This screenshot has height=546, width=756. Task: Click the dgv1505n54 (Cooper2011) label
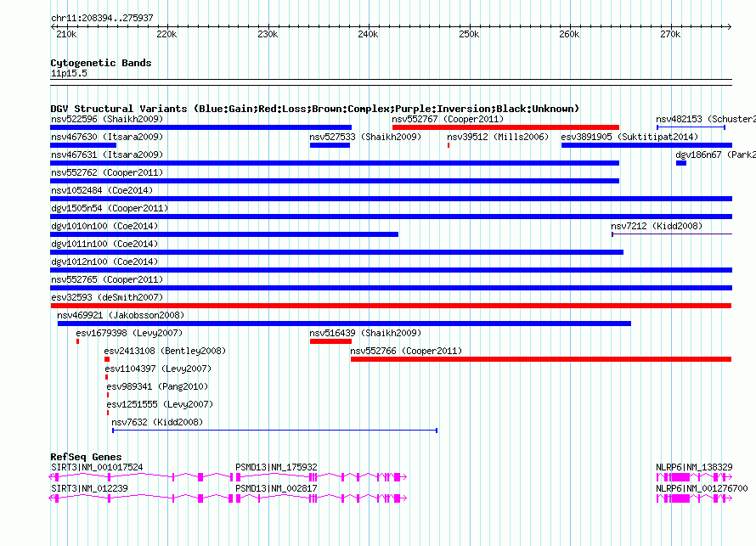click(x=110, y=208)
